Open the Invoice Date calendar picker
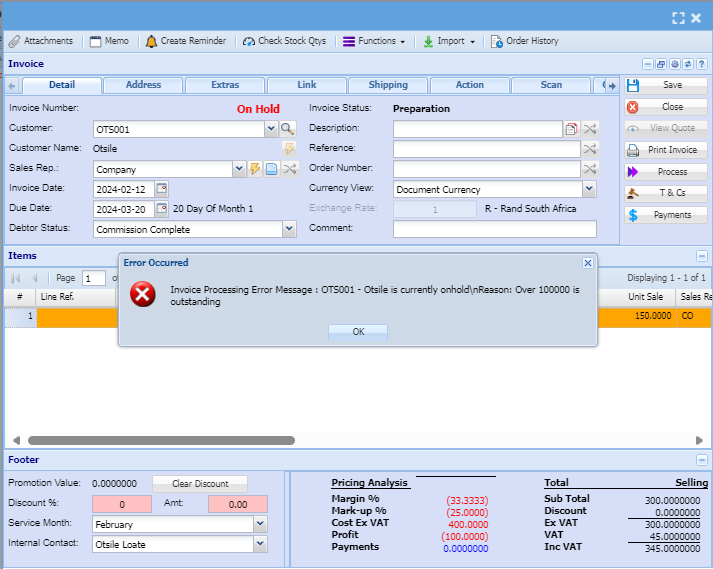 (162, 189)
